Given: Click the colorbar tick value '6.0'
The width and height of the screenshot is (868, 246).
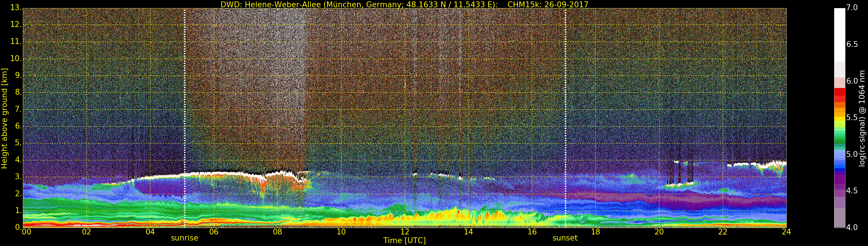Looking at the screenshot, I should [852, 81].
